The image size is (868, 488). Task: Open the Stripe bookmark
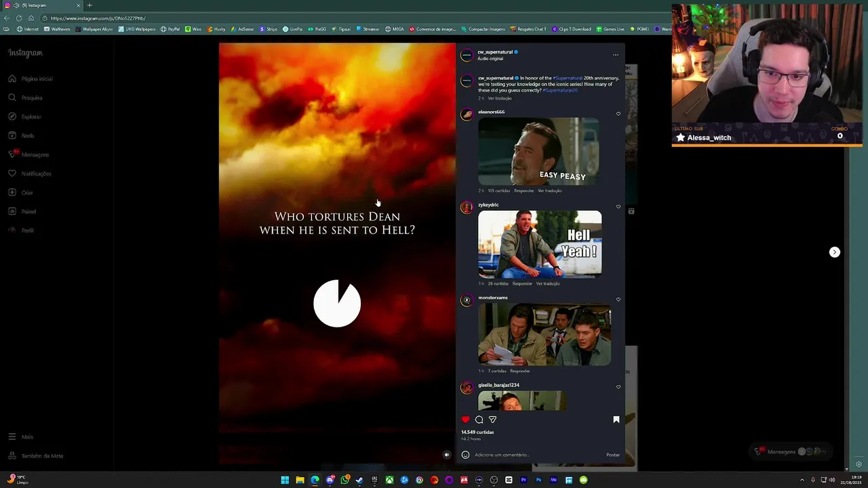[269, 29]
